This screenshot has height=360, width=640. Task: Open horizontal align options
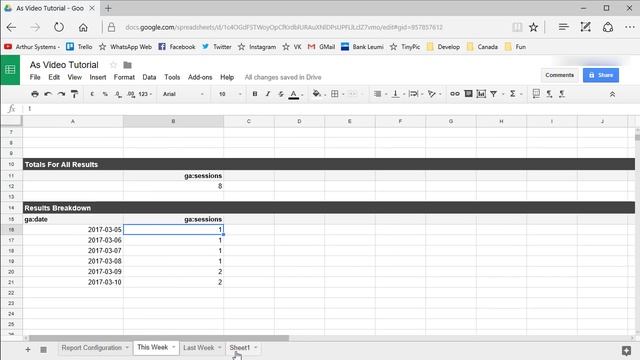(x=378, y=94)
